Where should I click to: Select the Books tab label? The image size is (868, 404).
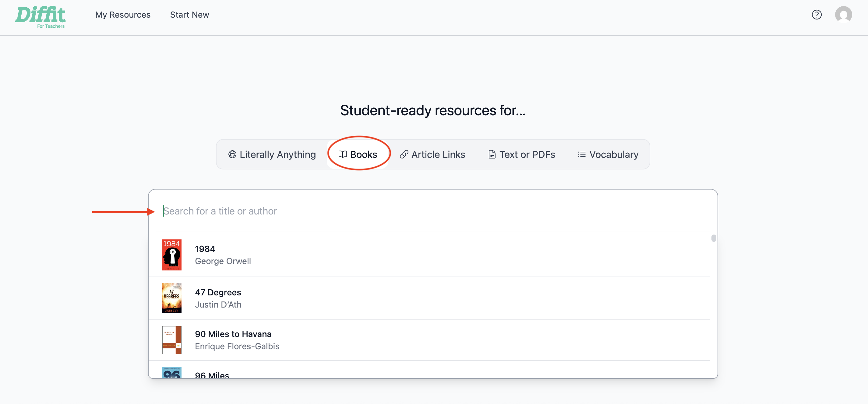tap(363, 154)
